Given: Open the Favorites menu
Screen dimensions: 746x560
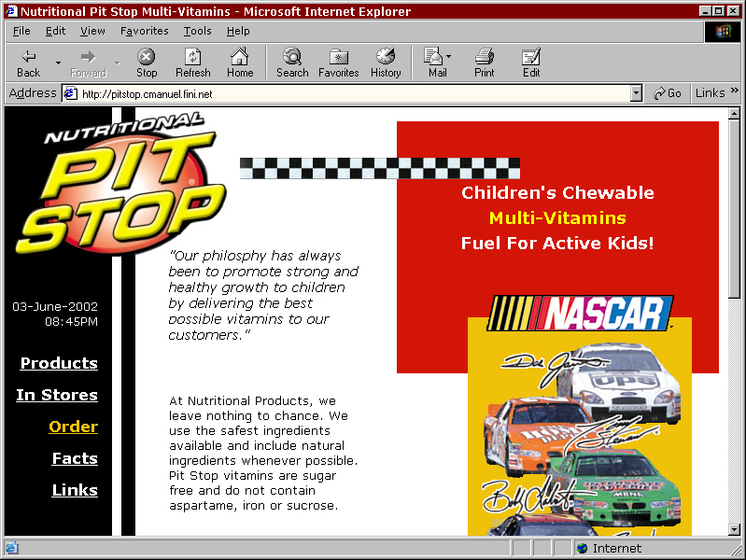Looking at the screenshot, I should click(144, 31).
